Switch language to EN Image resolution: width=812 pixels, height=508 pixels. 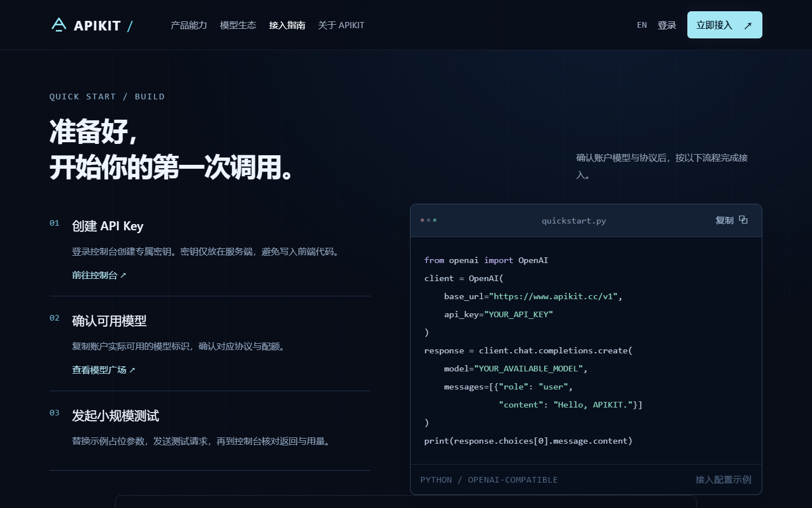click(642, 25)
